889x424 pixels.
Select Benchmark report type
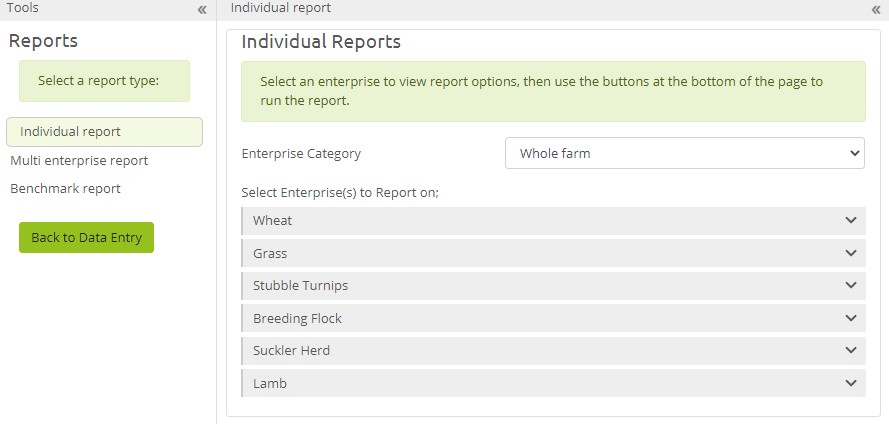[65, 188]
